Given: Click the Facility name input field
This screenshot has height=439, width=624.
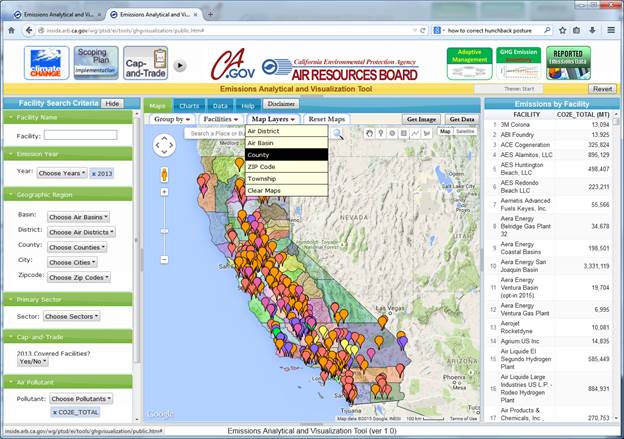Looking at the screenshot, I should tap(81, 135).
